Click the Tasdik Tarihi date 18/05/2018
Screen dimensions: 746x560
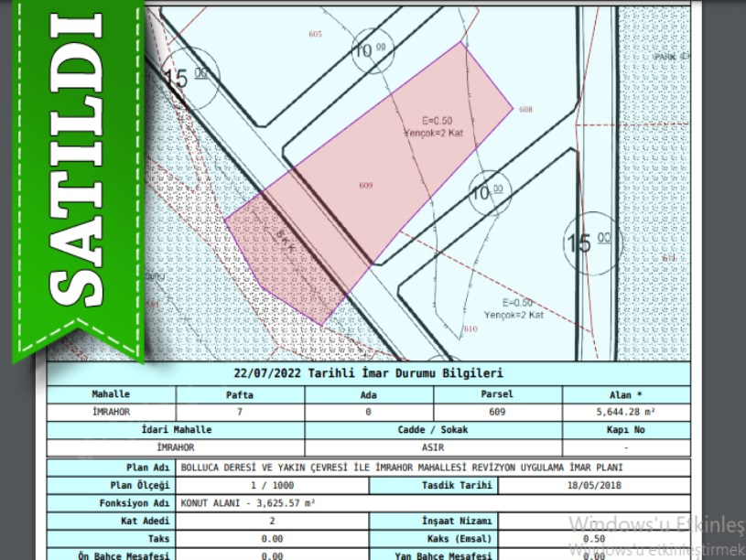(x=594, y=485)
